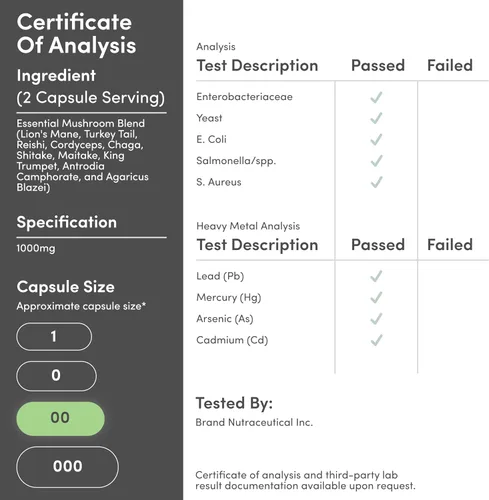The height and width of the screenshot is (500, 489).
Task: Click the Lead (Pb) passed checkmark
Action: click(x=376, y=276)
